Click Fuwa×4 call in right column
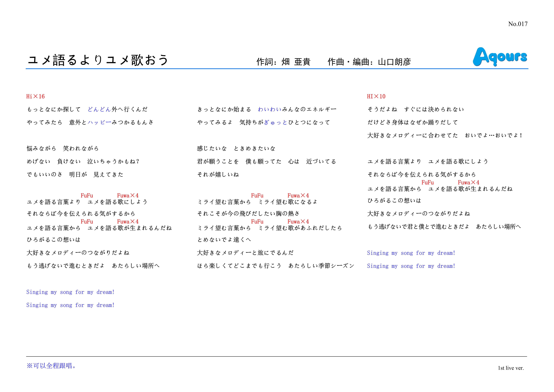The width and height of the screenshot is (554, 392). [x=468, y=182]
